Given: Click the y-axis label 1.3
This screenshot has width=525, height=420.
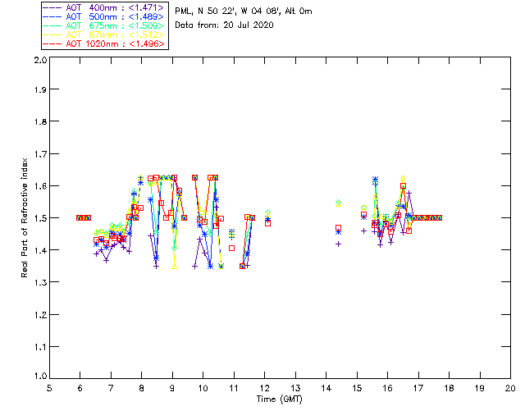Looking at the screenshot, I should pos(40,283).
